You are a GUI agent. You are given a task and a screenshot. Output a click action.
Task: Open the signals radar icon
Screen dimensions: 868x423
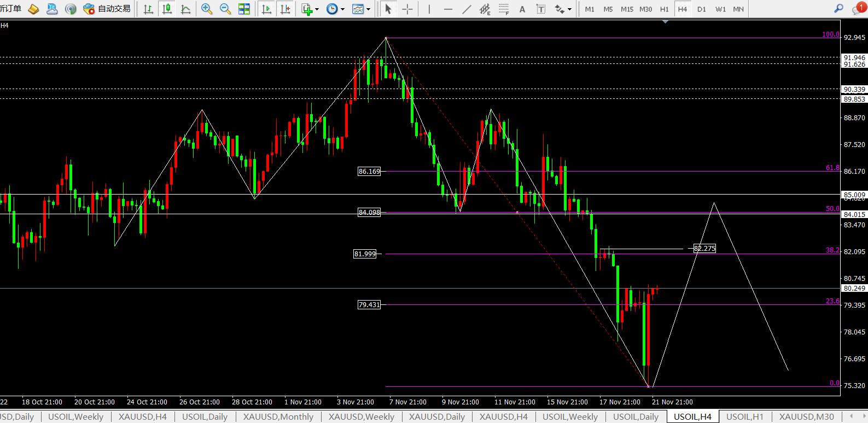(x=70, y=9)
